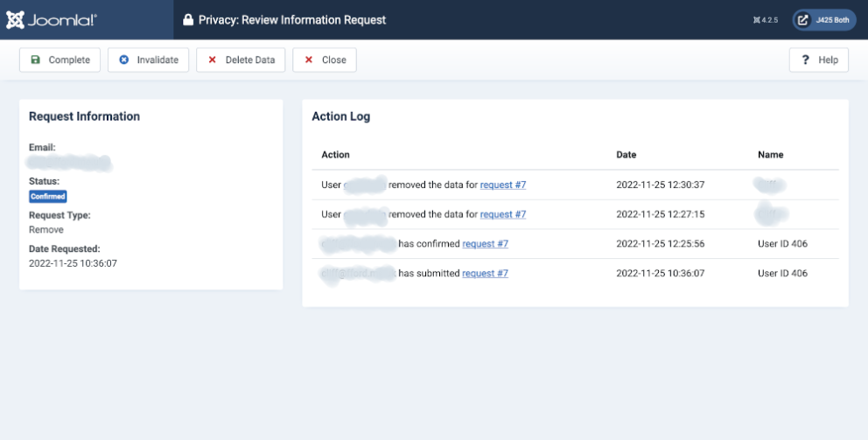Click the Date column header

[x=626, y=155]
